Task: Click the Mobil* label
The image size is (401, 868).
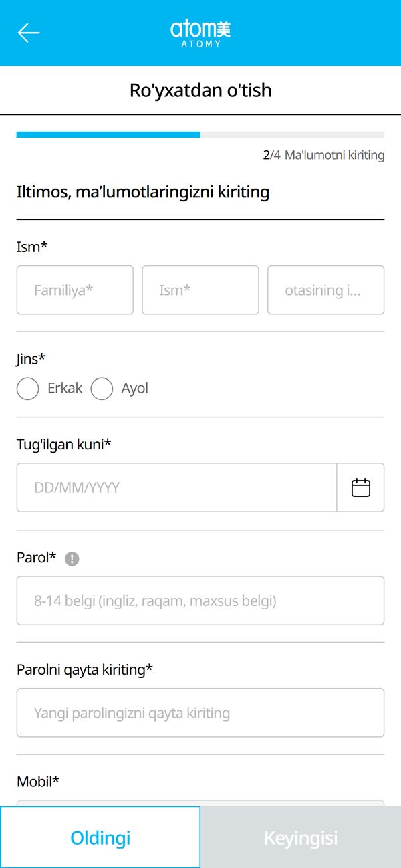Action: (38, 781)
